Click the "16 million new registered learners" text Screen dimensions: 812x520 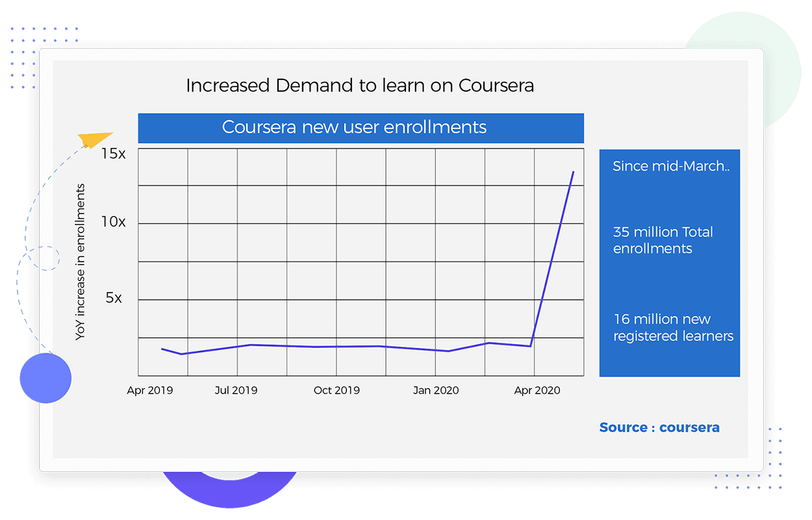pyautogui.click(x=674, y=328)
